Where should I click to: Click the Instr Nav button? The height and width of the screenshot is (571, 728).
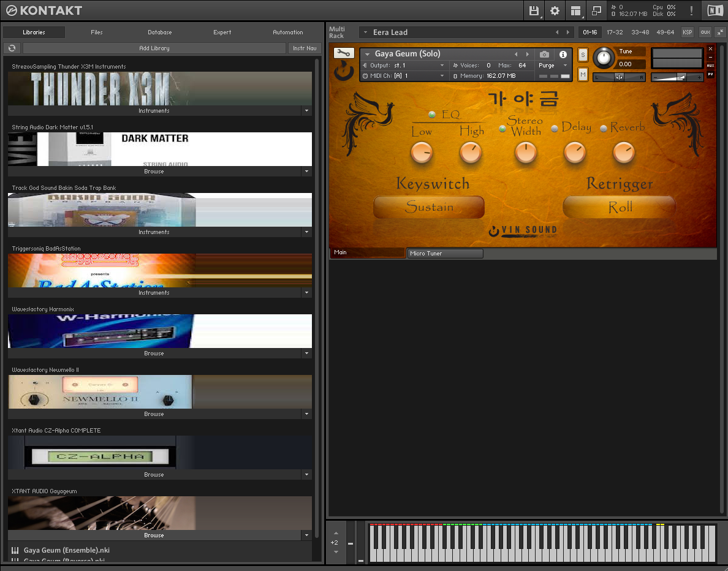tap(305, 48)
